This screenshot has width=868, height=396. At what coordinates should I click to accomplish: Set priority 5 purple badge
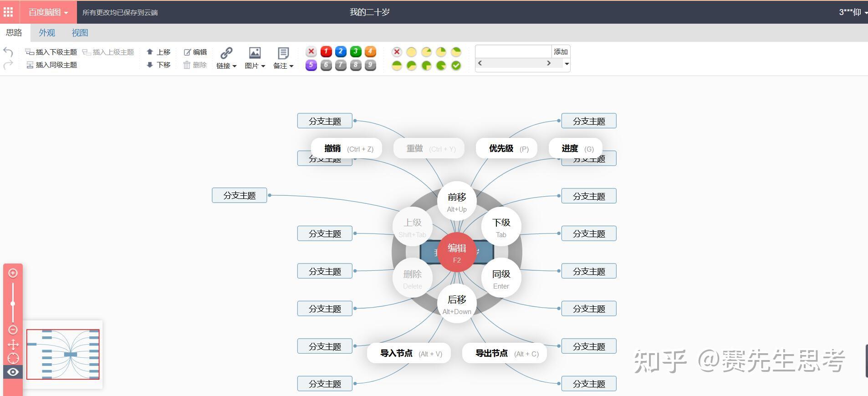tap(311, 65)
